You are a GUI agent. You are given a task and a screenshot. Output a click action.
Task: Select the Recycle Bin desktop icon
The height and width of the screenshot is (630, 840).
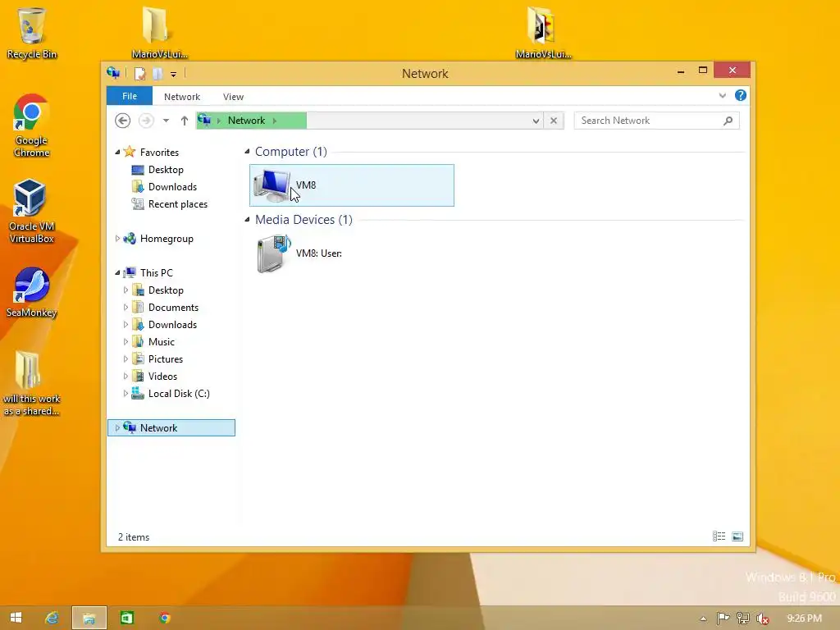[x=32, y=33]
